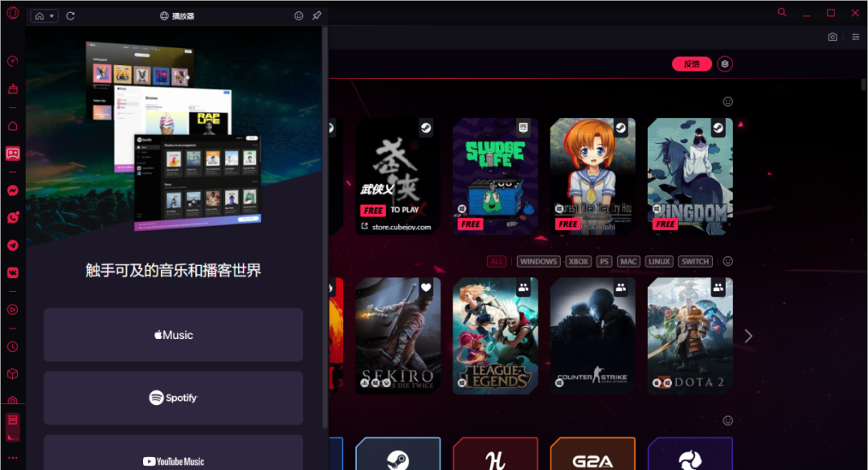Select the ALL platform filter
This screenshot has width=868, height=470.
click(x=497, y=261)
